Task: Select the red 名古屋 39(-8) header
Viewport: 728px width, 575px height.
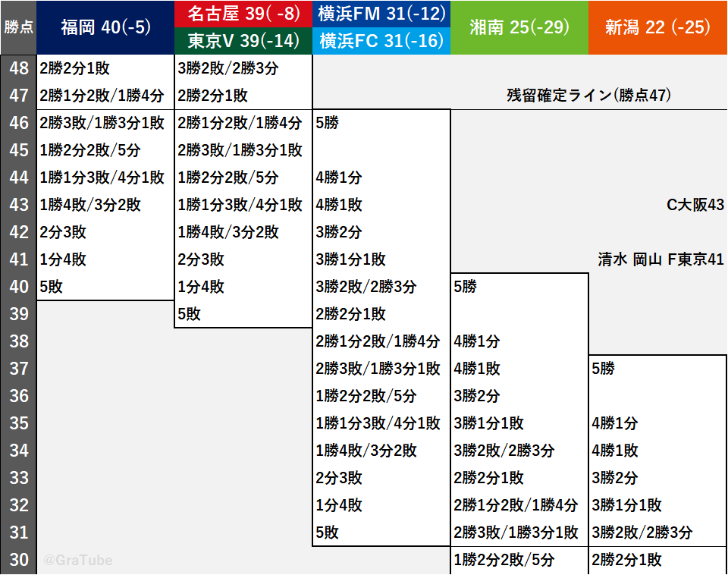Action: click(243, 14)
